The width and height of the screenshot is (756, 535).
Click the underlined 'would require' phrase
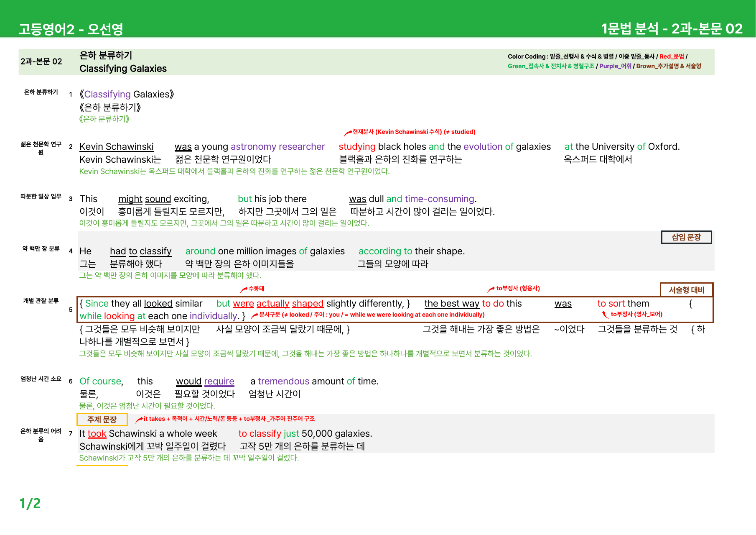[x=205, y=381]
